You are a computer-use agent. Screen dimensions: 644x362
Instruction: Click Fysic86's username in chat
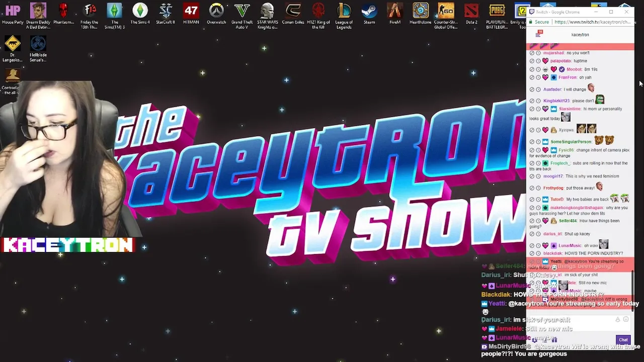pos(566,150)
